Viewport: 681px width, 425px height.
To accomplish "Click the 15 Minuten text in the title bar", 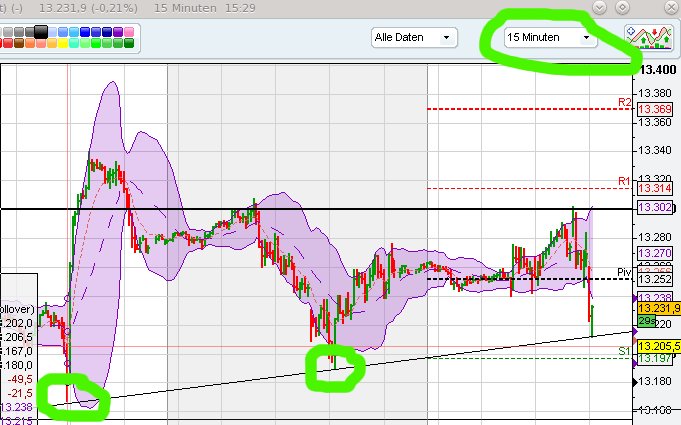I will point(185,8).
